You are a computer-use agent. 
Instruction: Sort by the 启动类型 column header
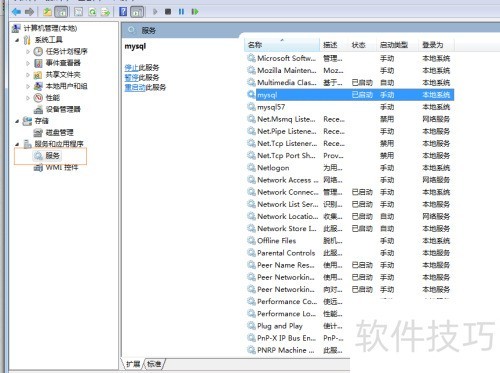[397, 45]
